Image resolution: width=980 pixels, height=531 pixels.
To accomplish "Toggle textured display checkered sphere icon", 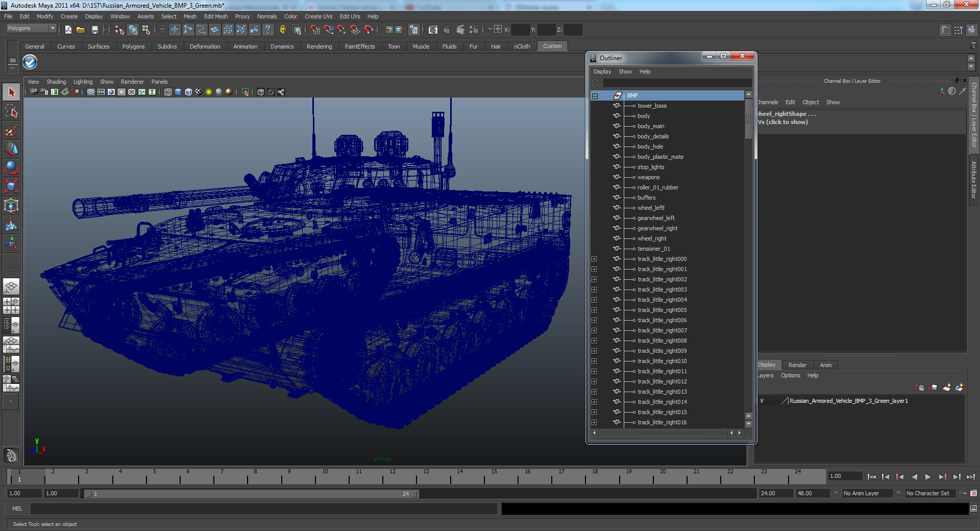I will pyautogui.click(x=199, y=92).
